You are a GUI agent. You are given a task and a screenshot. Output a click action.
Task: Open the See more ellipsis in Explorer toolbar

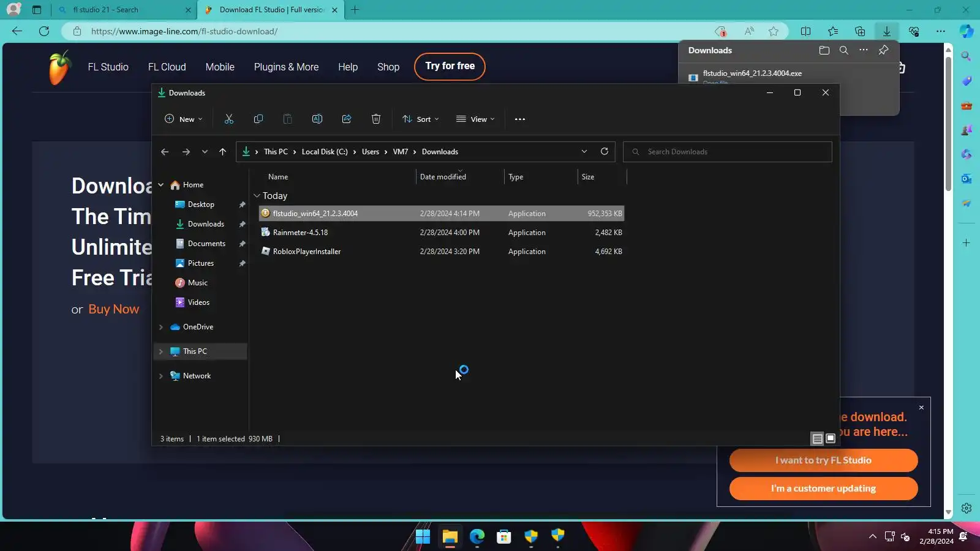click(520, 119)
